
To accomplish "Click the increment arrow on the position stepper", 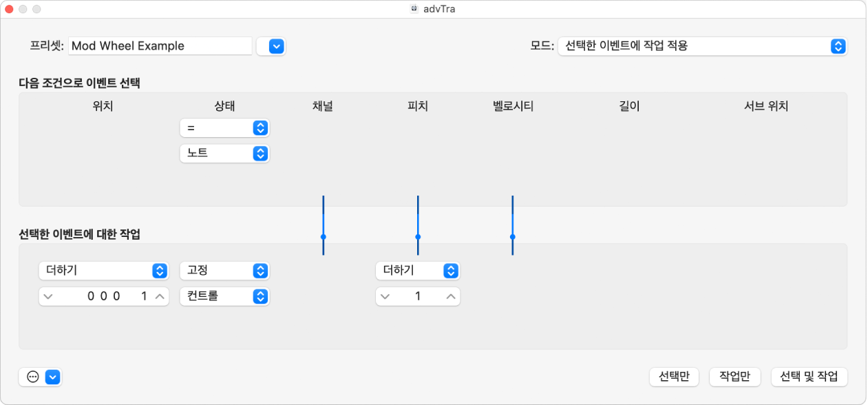I will coord(160,297).
